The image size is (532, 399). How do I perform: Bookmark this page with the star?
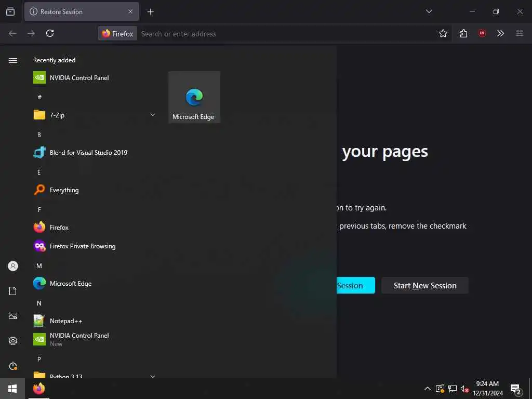[443, 33]
